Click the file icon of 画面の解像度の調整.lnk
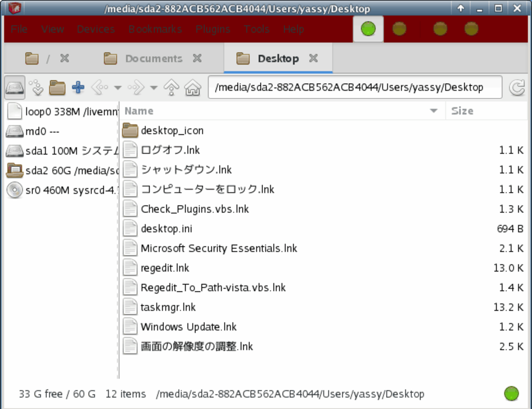Image resolution: width=532 pixels, height=409 pixels. coord(131,346)
